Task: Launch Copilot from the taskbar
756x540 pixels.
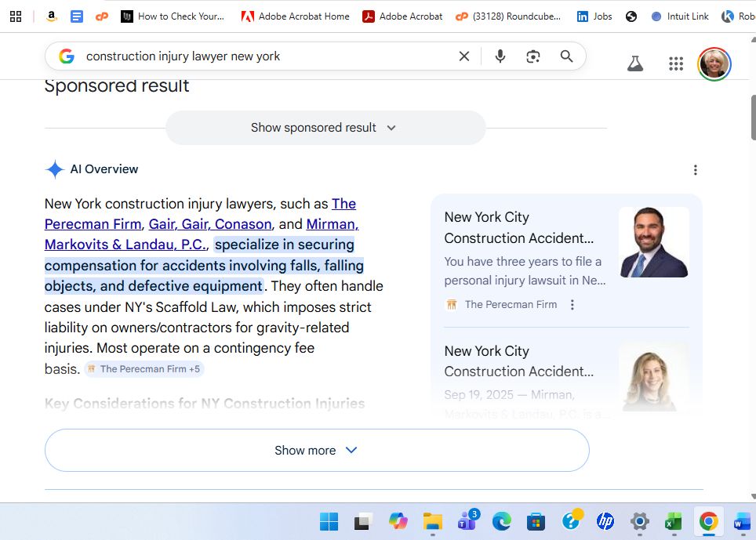Action: point(398,521)
